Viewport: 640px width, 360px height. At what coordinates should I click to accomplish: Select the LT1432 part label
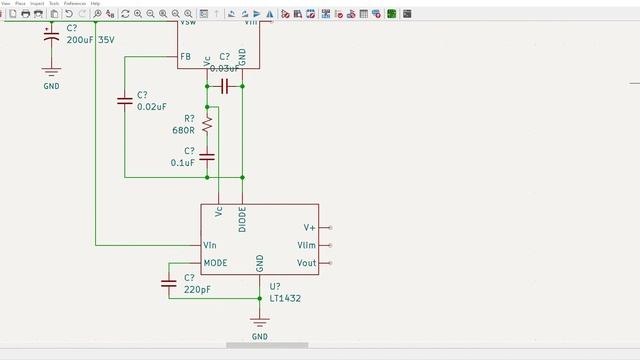click(285, 298)
